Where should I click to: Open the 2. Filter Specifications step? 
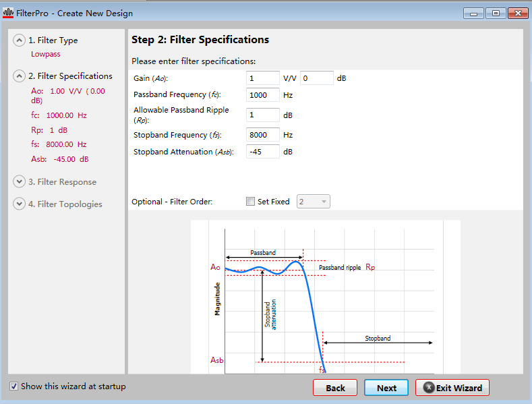coord(70,76)
